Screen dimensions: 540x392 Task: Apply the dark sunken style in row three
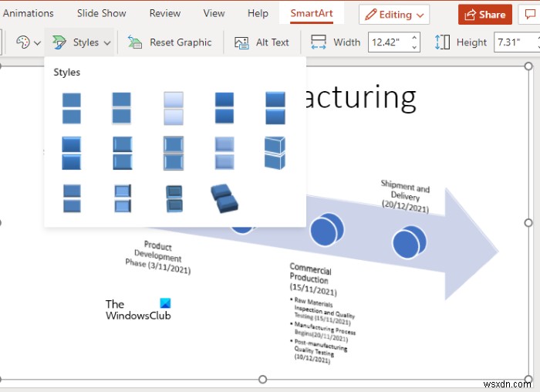174,199
